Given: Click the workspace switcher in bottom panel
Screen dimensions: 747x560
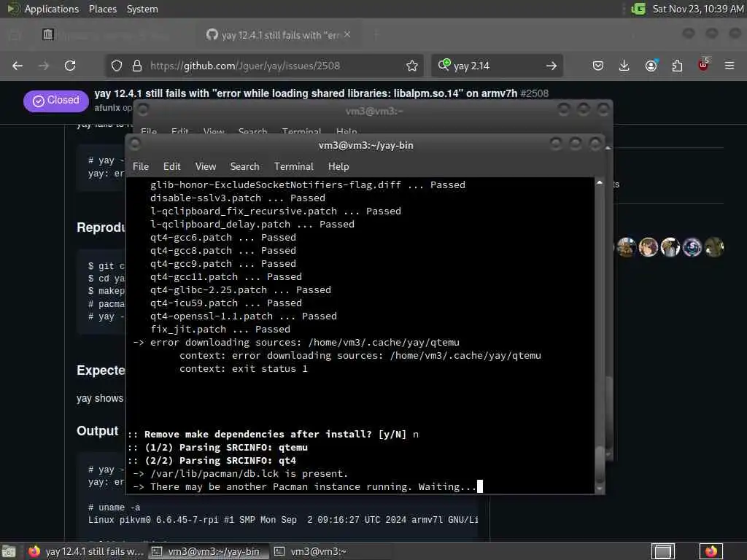Looking at the screenshot, I should pyautogui.click(x=662, y=551).
